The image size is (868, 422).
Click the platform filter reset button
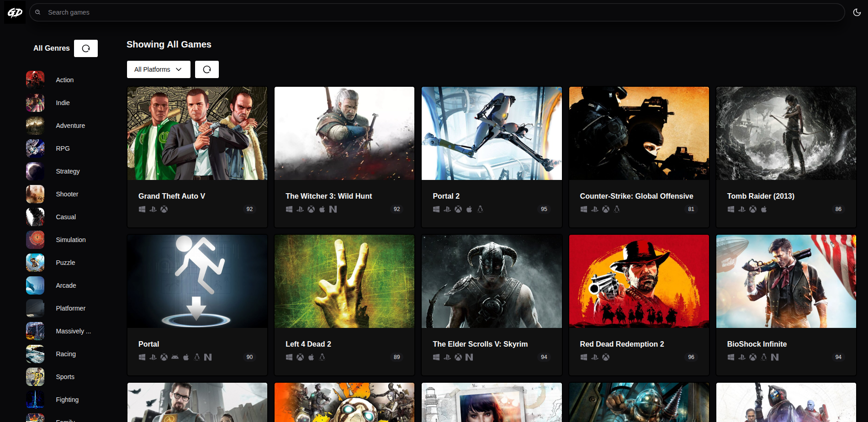(206, 69)
